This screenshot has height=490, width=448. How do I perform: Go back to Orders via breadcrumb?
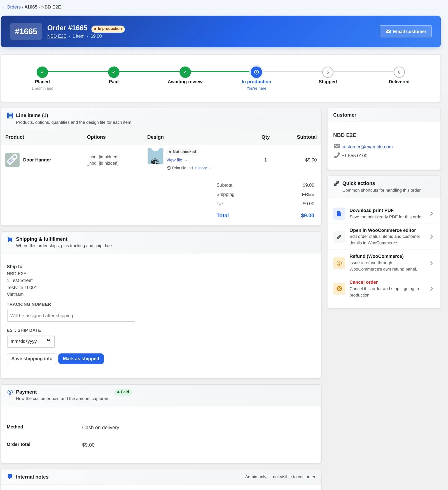(x=14, y=7)
